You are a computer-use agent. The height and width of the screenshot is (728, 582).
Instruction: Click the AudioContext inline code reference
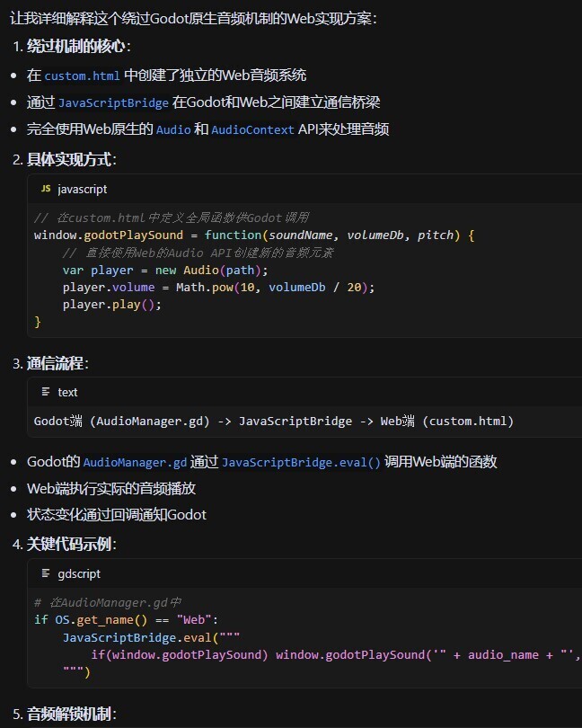coord(252,129)
